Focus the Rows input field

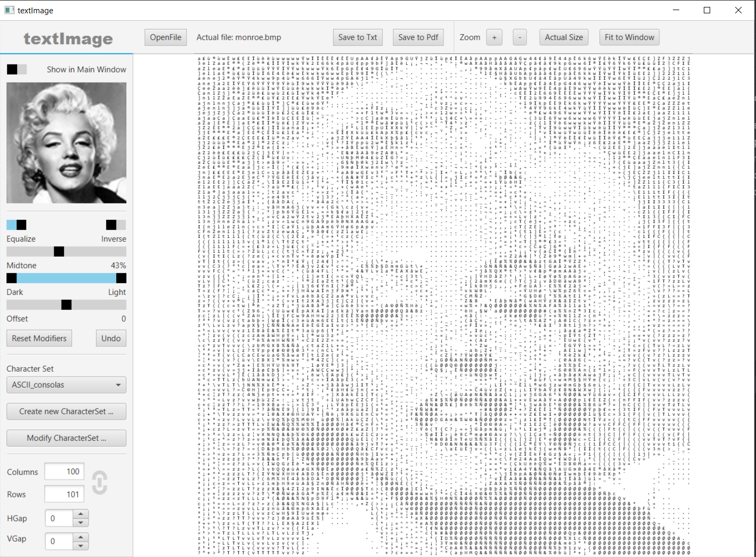pyautogui.click(x=64, y=494)
